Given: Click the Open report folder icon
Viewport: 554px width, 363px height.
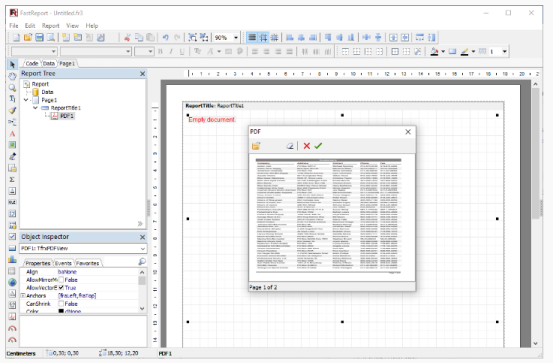Looking at the screenshot, I should [x=28, y=37].
